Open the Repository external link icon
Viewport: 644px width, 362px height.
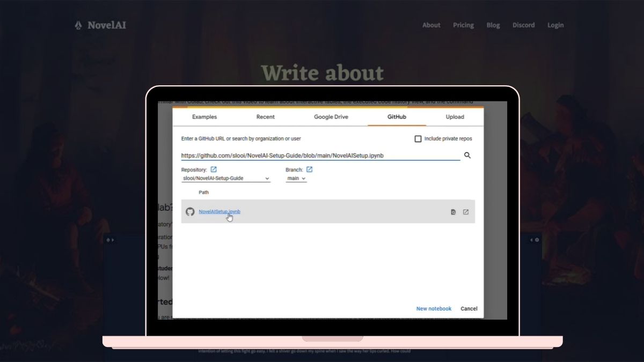(214, 169)
